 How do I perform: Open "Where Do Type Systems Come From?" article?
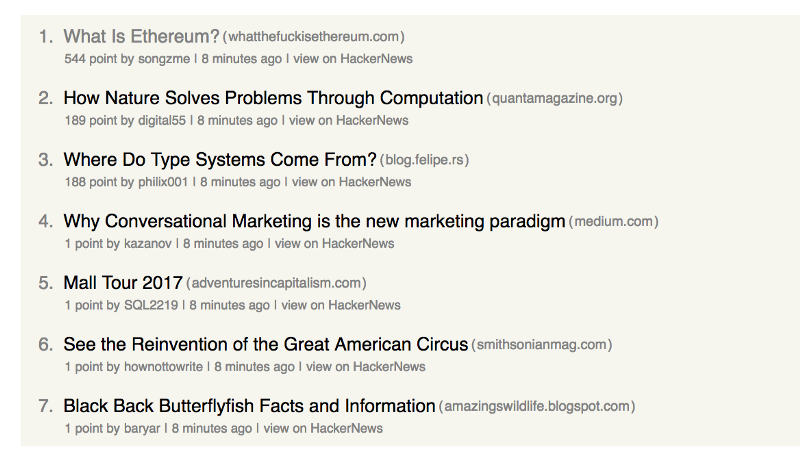(x=220, y=160)
